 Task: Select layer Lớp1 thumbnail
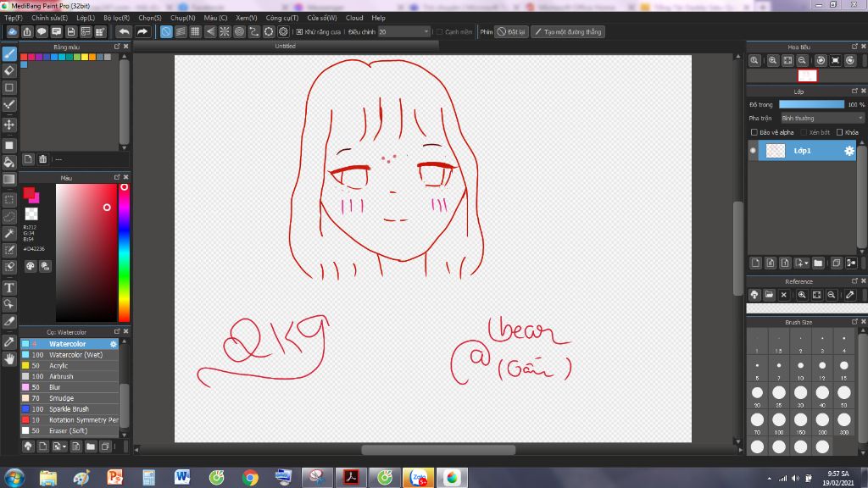[x=775, y=151]
